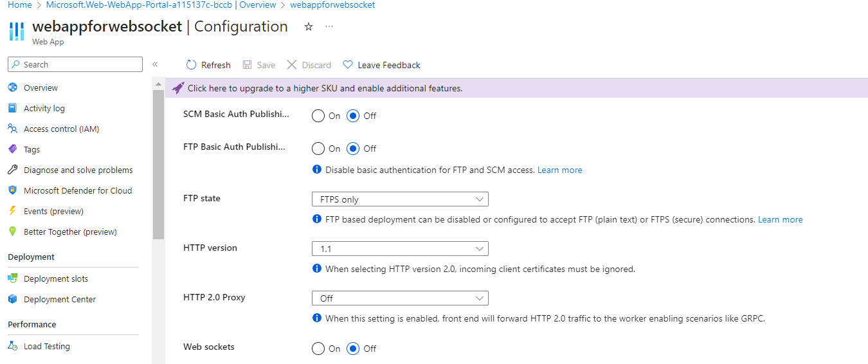Select Off for FTP Basic Auth Publishing

(x=353, y=149)
